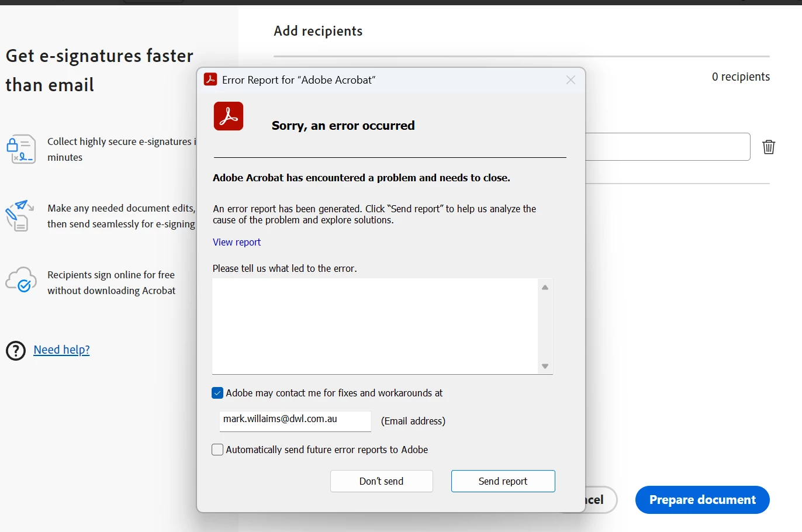The width and height of the screenshot is (802, 532).
Task: Click the recipient email field behind the dialog
Action: [x=668, y=147]
